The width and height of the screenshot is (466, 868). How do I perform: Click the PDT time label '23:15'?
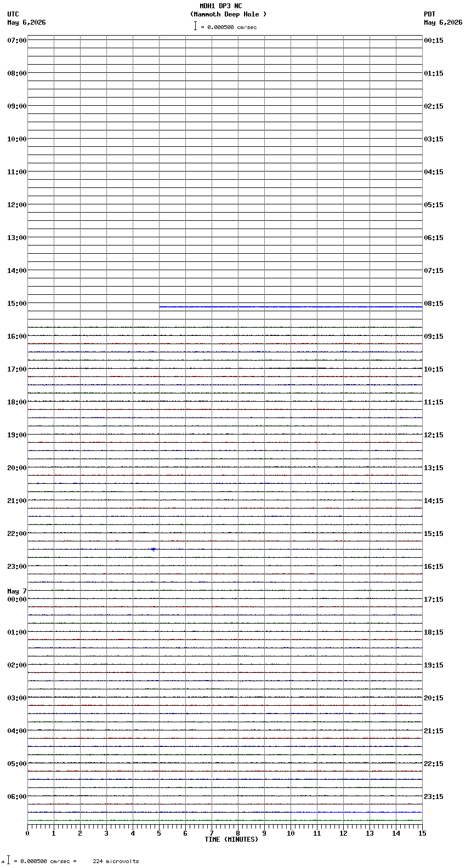[x=433, y=797]
